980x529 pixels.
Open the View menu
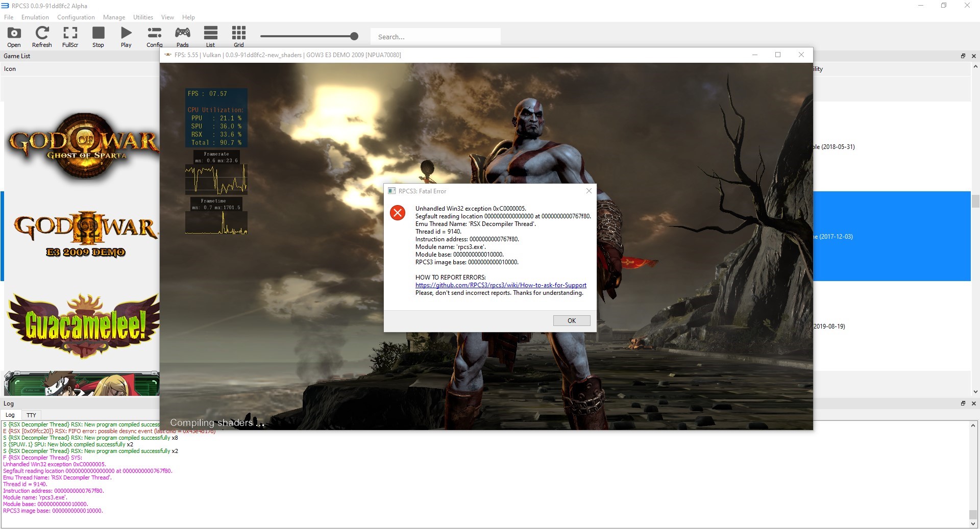(167, 17)
